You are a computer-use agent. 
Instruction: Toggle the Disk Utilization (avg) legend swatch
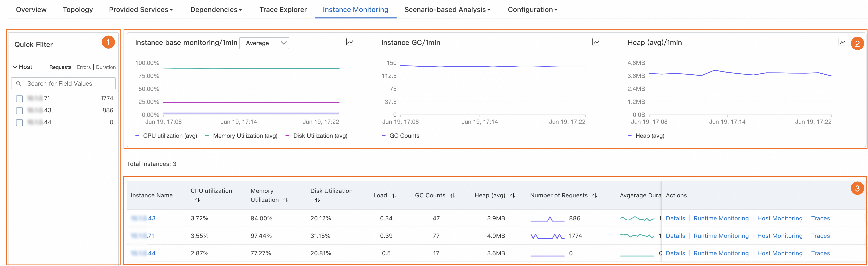tap(287, 136)
